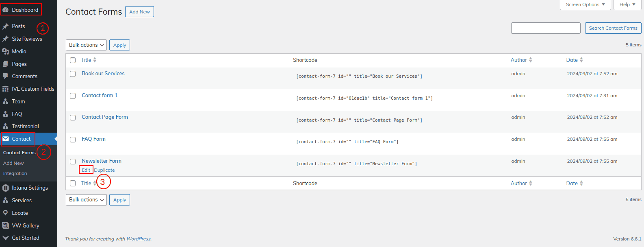Tick the FAQ Form row checkbox

(x=73, y=140)
